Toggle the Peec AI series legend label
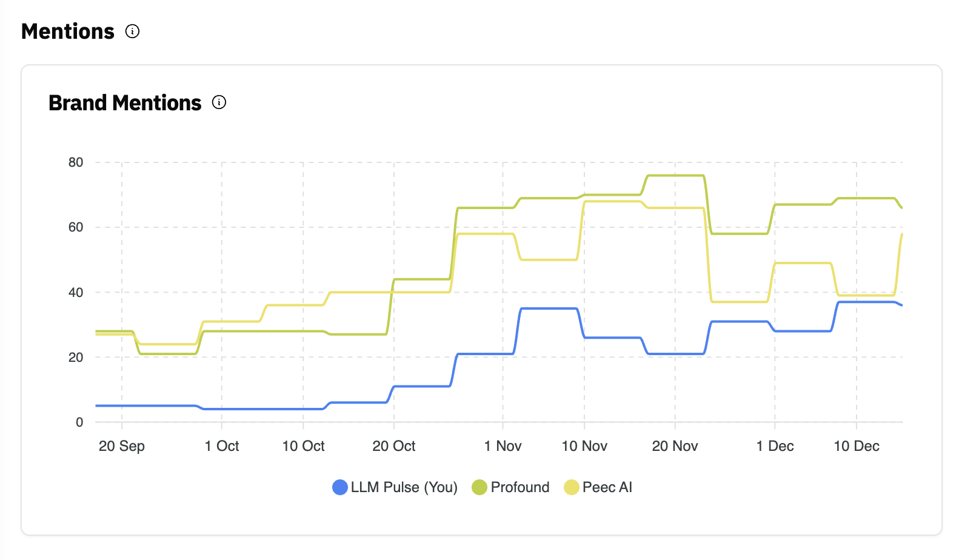Image resolution: width=959 pixels, height=560 pixels. [x=607, y=487]
